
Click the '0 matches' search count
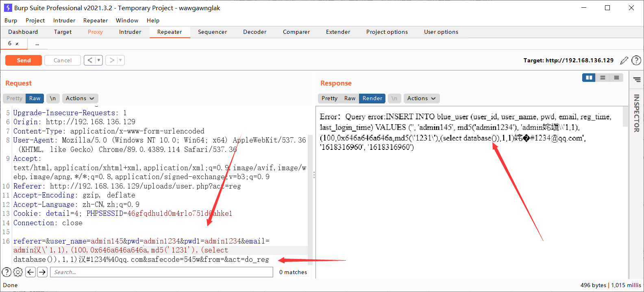[293, 272]
